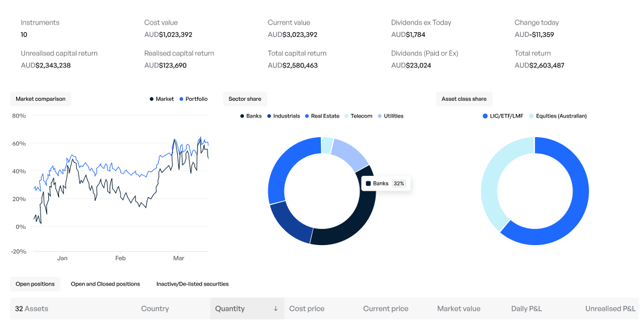644x322 pixels.
Task: Click the Quantity sort arrow icon
Action: tap(275, 309)
